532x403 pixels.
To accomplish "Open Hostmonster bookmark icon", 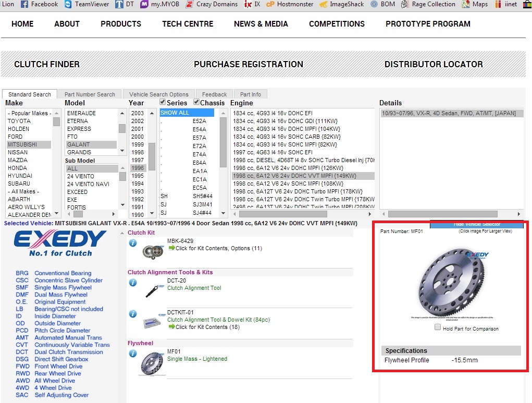I will [x=270, y=4].
